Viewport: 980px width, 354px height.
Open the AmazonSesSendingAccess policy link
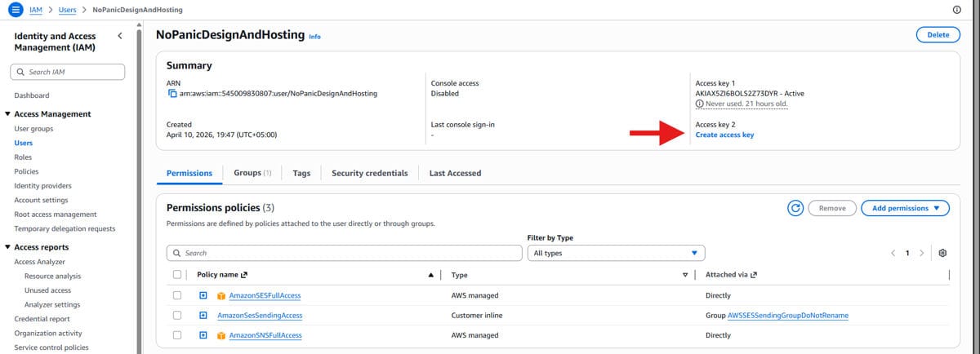260,315
